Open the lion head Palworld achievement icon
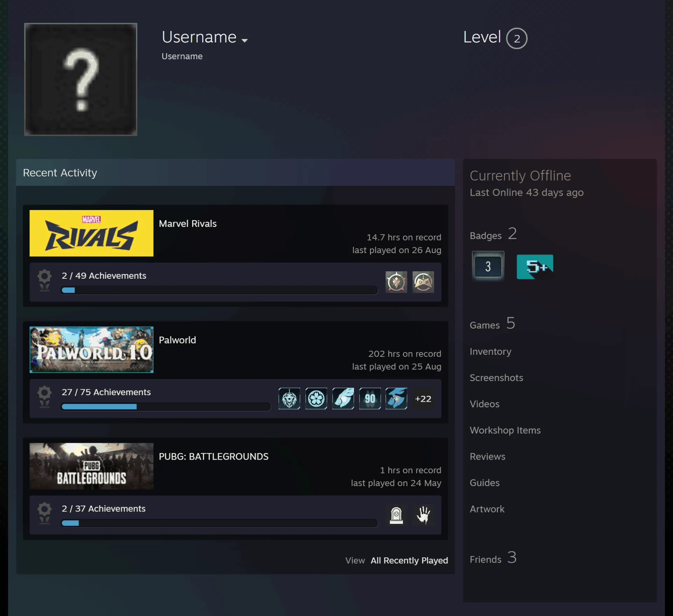 289,399
